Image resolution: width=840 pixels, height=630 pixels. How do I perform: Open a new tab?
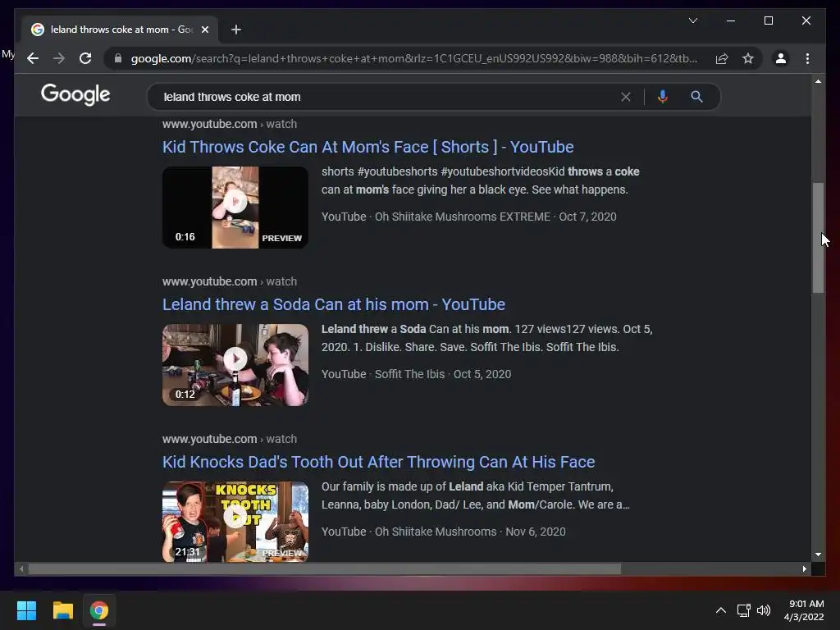coord(235,30)
